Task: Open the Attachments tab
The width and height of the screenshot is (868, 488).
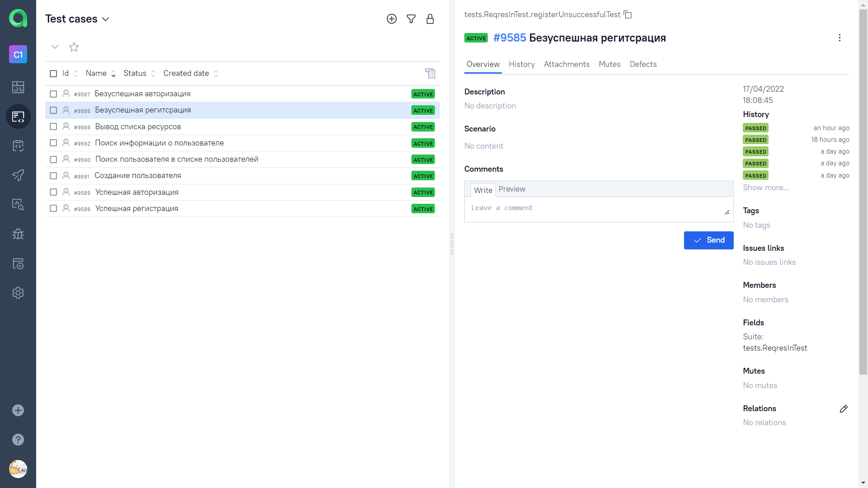Action: click(x=566, y=64)
